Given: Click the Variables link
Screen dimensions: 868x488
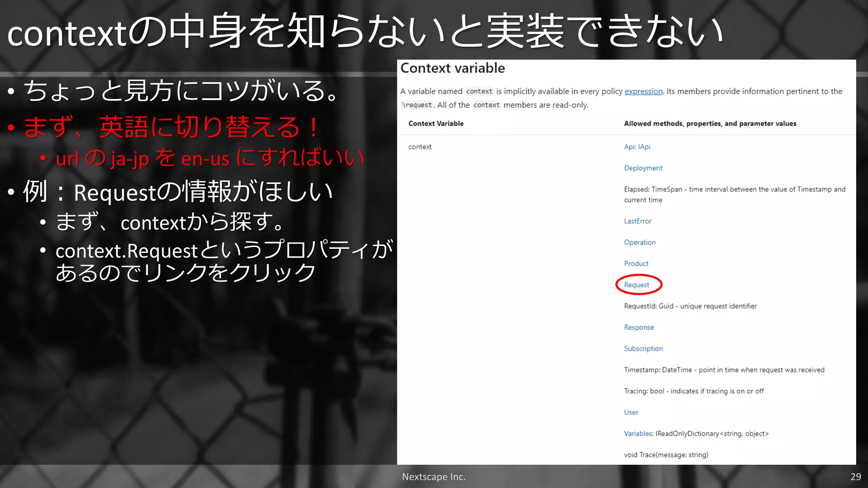Looking at the screenshot, I should click(638, 433).
